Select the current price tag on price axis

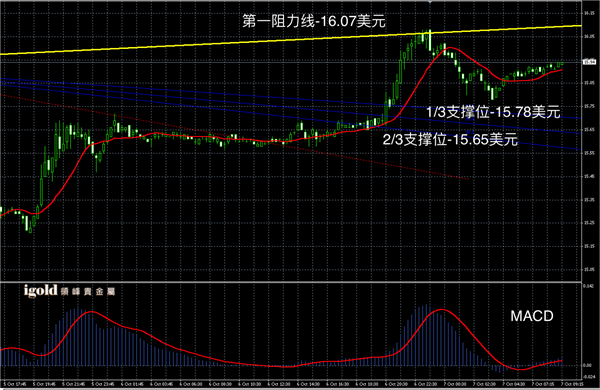589,62
